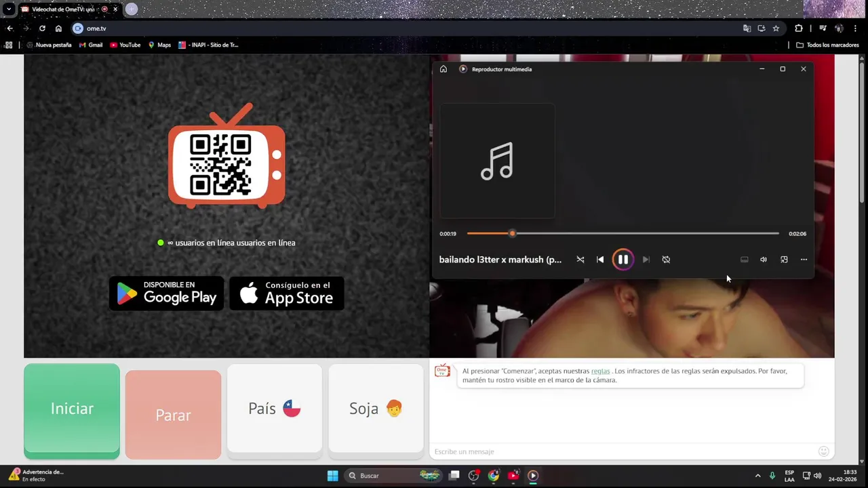Screen dimensions: 868x488
Task: Show hidden system tray icons
Action: (757, 476)
